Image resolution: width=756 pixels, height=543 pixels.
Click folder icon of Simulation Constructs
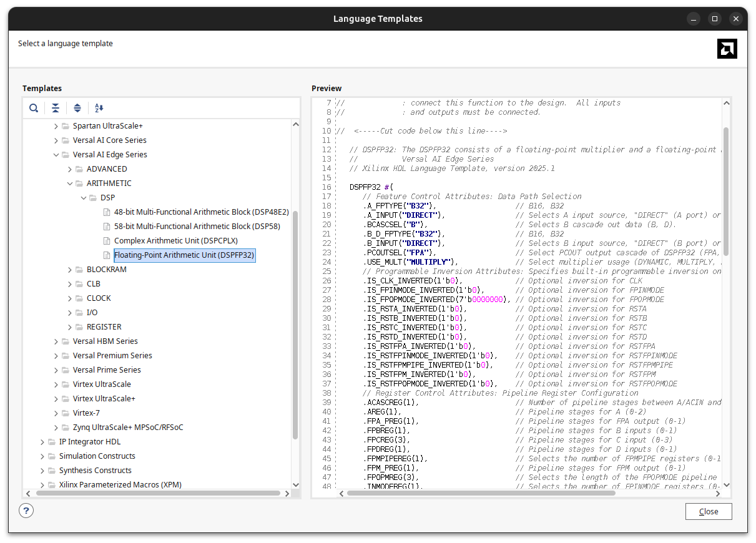(52, 456)
